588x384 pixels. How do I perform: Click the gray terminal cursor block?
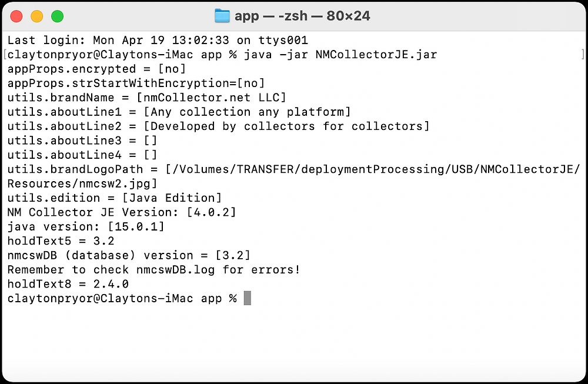coord(247,298)
